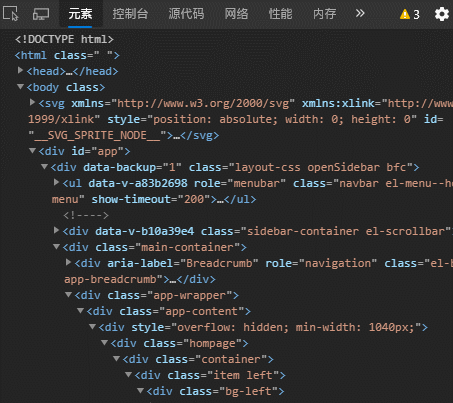This screenshot has height=403, width=453.
Task: Click the warnings count icon showing 3
Action: click(x=410, y=14)
